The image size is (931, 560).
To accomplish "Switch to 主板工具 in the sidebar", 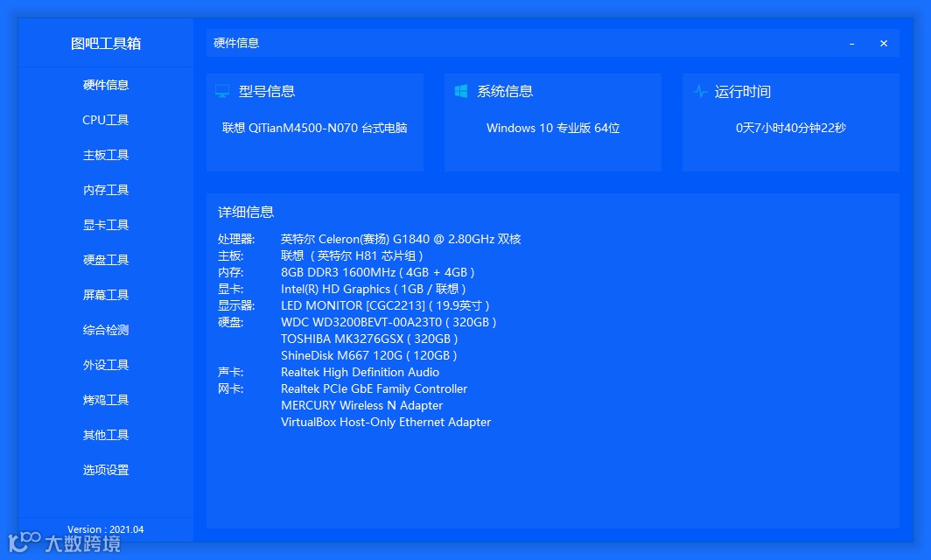I will [x=106, y=155].
